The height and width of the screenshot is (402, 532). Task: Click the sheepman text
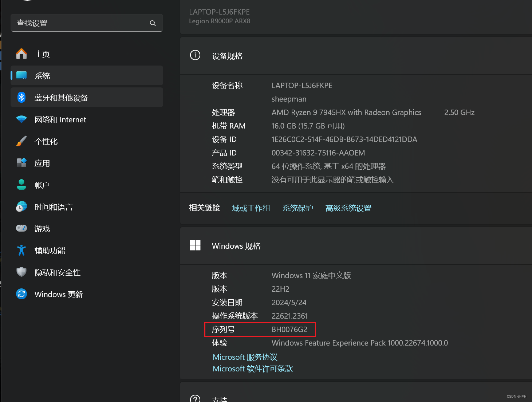coord(289,99)
